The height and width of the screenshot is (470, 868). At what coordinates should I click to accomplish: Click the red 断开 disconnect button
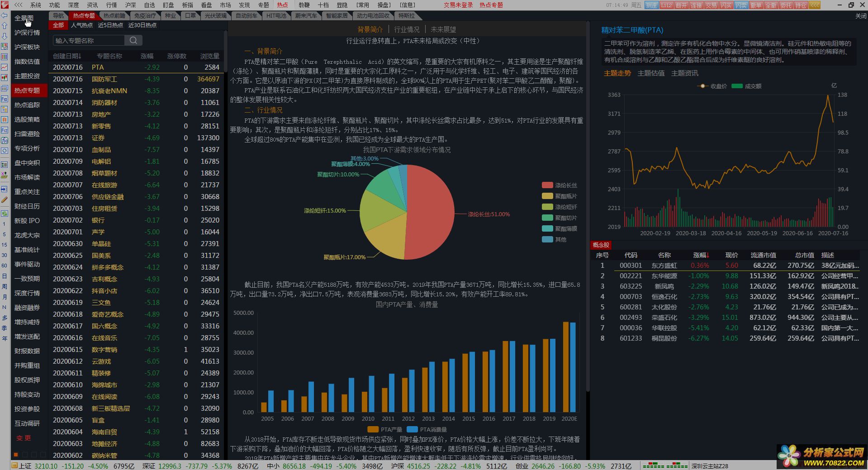(681, 5)
